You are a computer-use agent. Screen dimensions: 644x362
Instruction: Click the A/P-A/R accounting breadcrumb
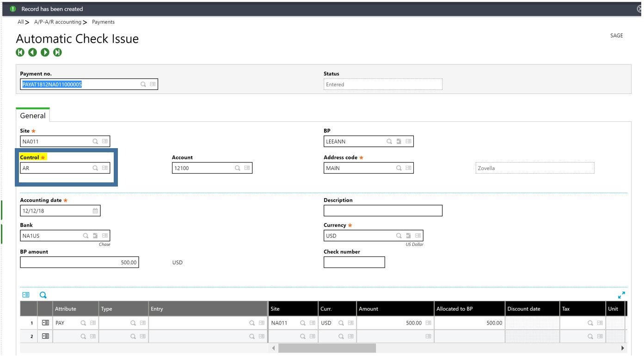[57, 22]
